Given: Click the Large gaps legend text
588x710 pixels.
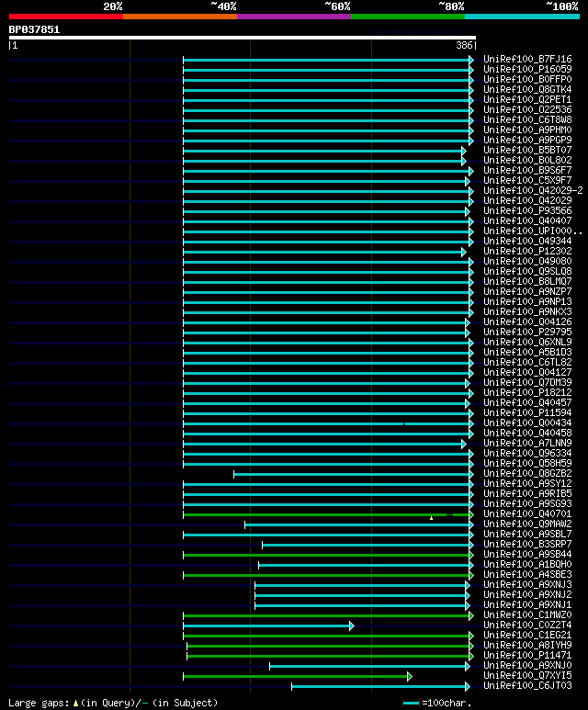Looking at the screenshot, I should point(113,704).
